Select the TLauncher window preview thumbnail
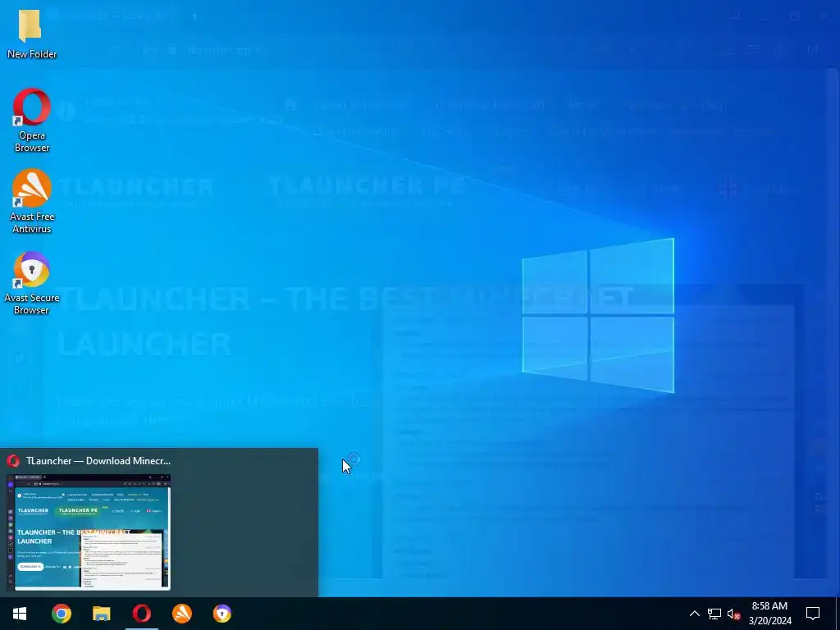Screen dimensions: 840x630 pyautogui.click(x=89, y=532)
